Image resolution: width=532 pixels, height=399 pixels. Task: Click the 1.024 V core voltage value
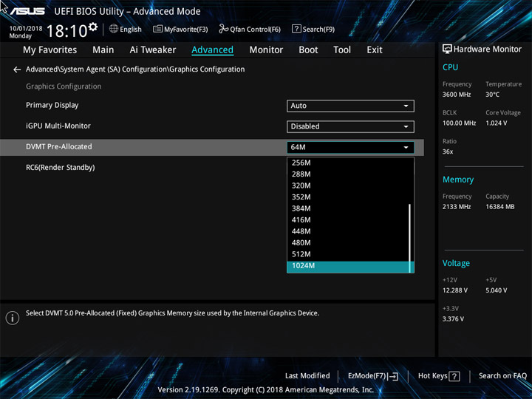tap(496, 123)
